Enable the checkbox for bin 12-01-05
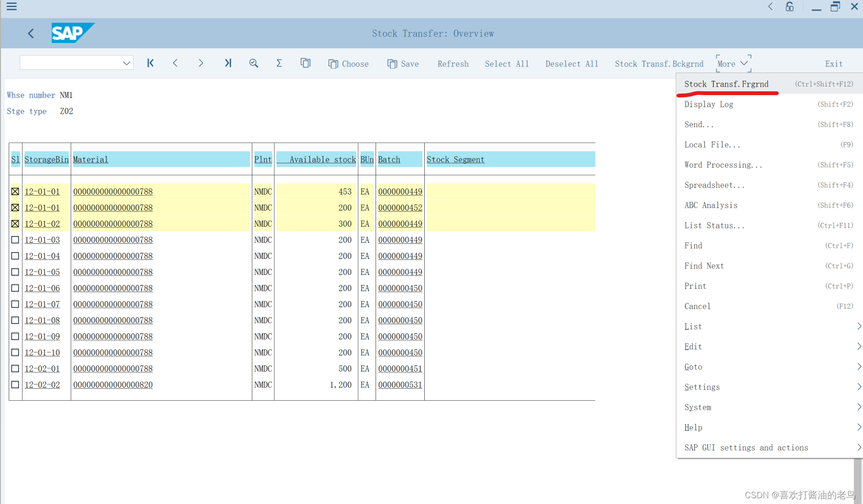The width and height of the screenshot is (863, 504). (x=15, y=272)
